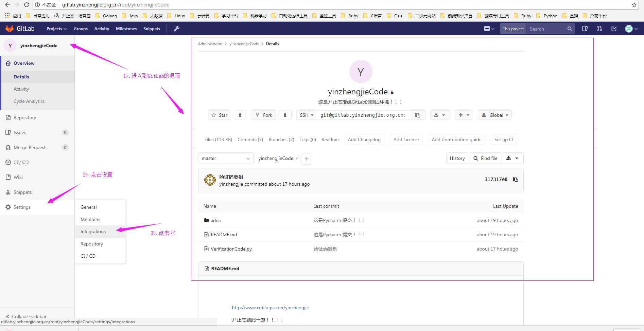Select Members in settings flyout
This screenshot has width=644, height=331.
(100, 219)
